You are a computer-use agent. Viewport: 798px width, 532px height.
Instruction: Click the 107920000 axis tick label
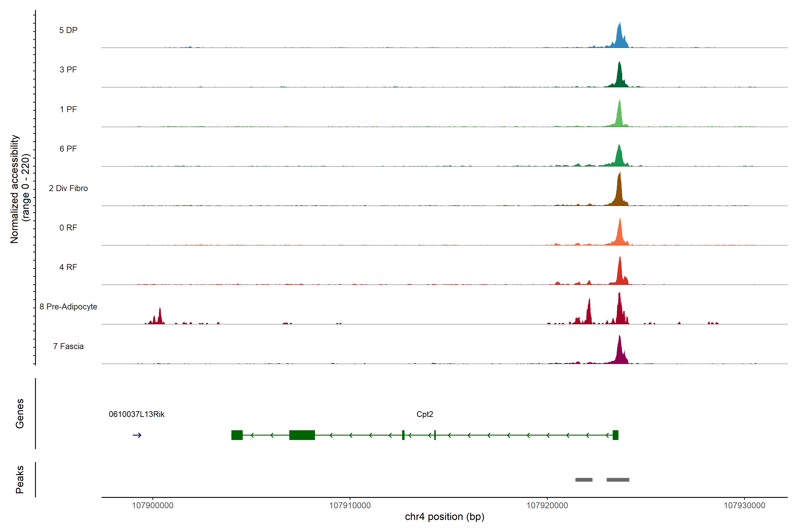coord(547,506)
